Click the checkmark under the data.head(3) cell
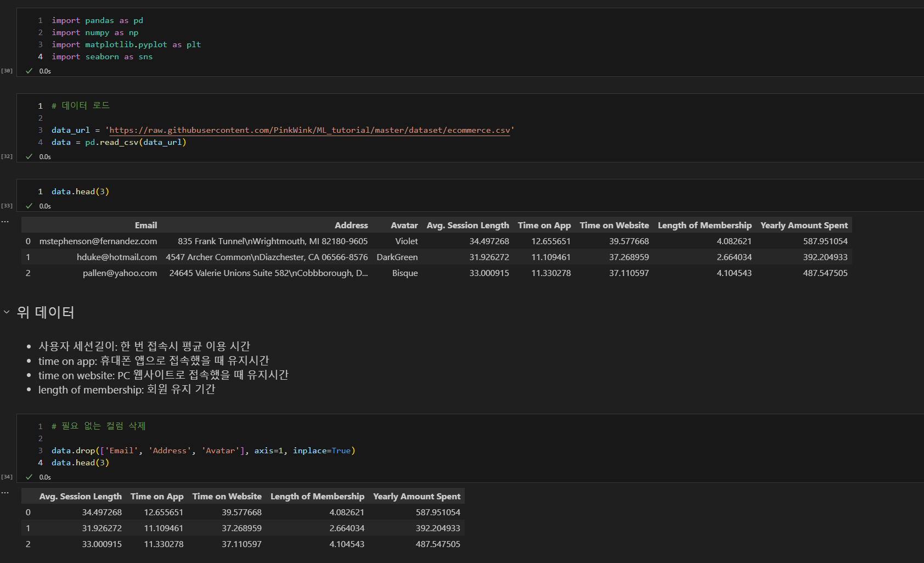The image size is (924, 563). [29, 206]
